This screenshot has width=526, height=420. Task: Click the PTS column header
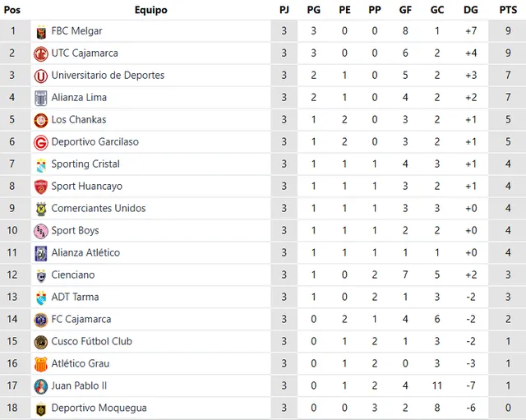click(508, 10)
